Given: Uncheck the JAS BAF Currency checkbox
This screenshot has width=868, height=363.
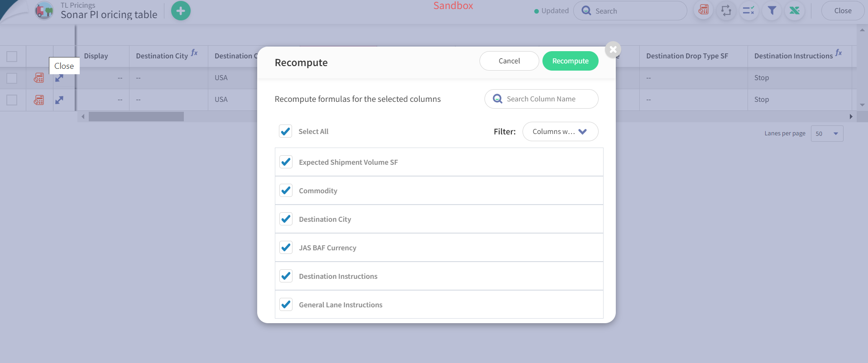Looking at the screenshot, I should [x=286, y=248].
